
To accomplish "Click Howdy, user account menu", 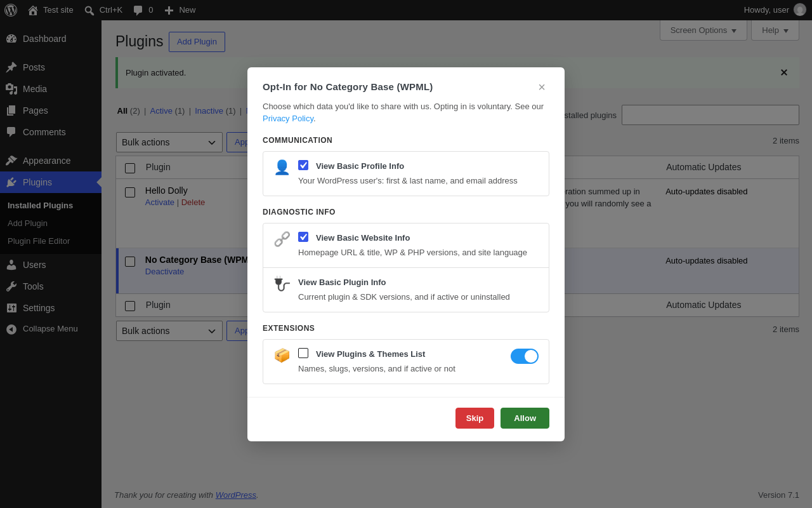I will (x=775, y=10).
